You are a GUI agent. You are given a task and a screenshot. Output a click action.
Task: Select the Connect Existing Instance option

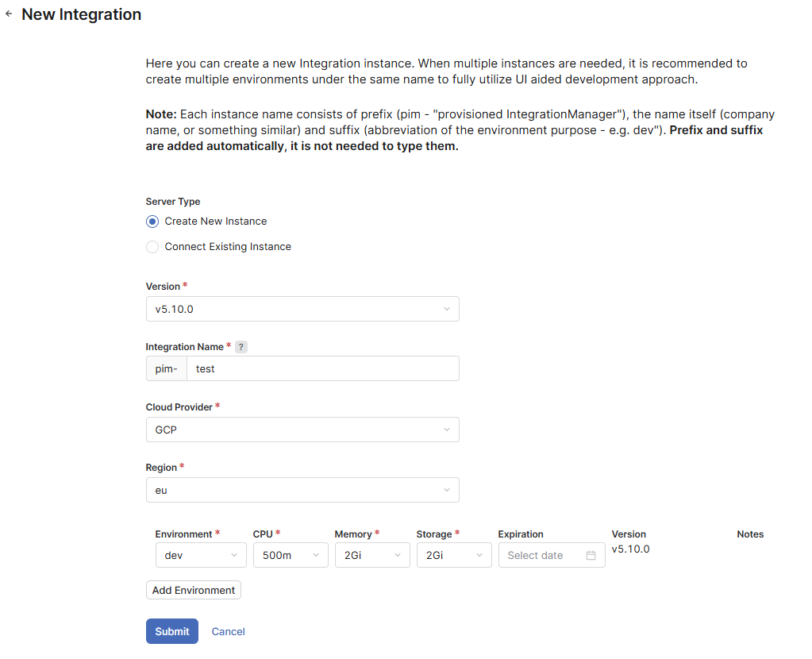[152, 247]
